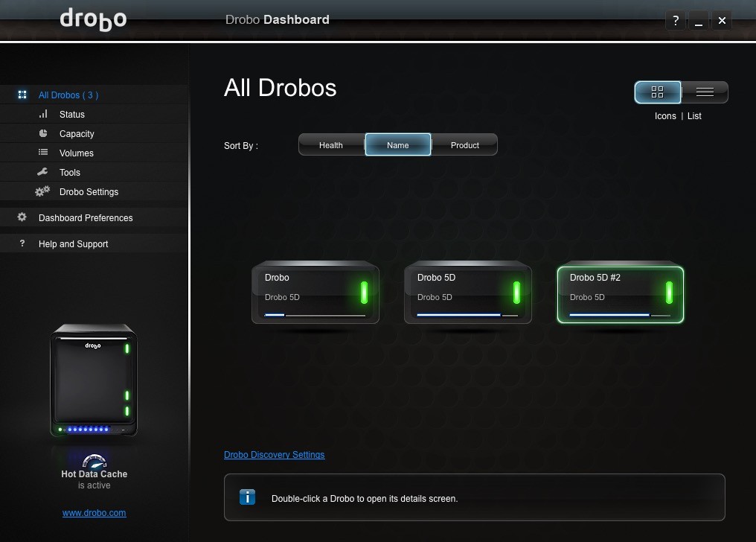
Task: Click the blue information icon in hint box
Action: coord(247,497)
